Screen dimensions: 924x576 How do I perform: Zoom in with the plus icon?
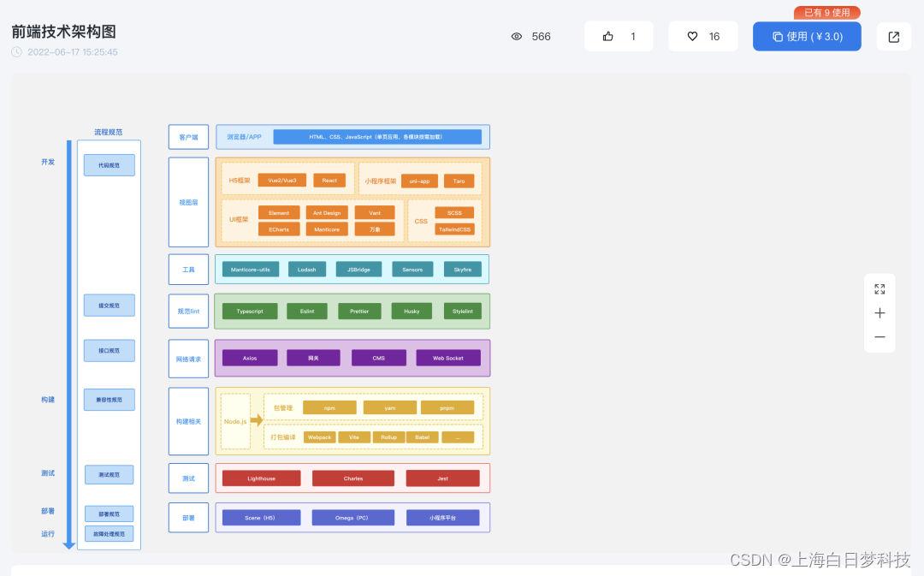coord(880,313)
